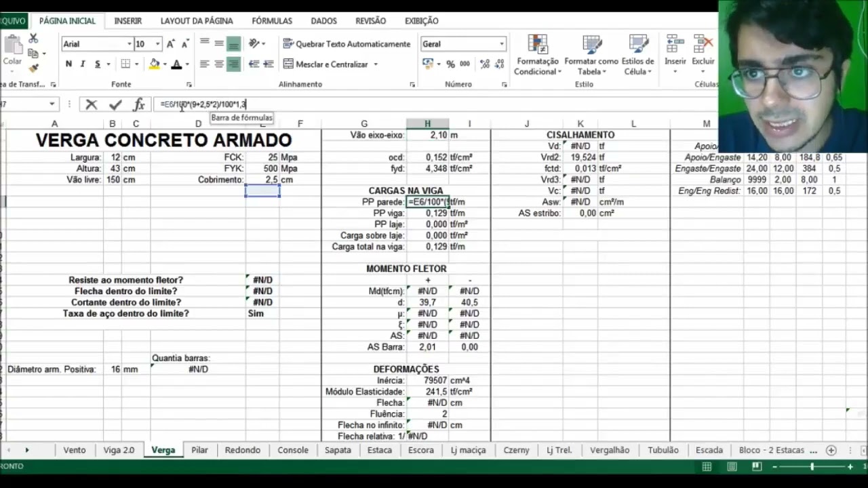
Task: Decrease font size with the smaller A icon
Action: [x=185, y=44]
